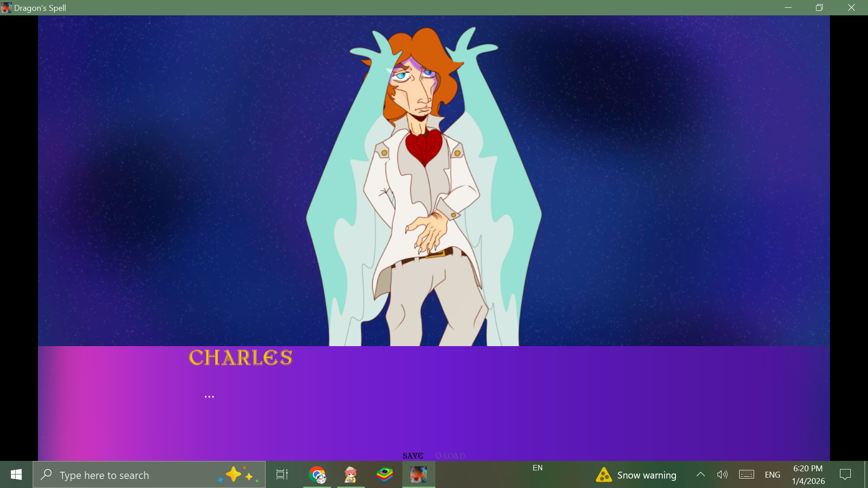Click the dialogue text to advance
Viewport: 868px width, 488px height.
(x=209, y=397)
